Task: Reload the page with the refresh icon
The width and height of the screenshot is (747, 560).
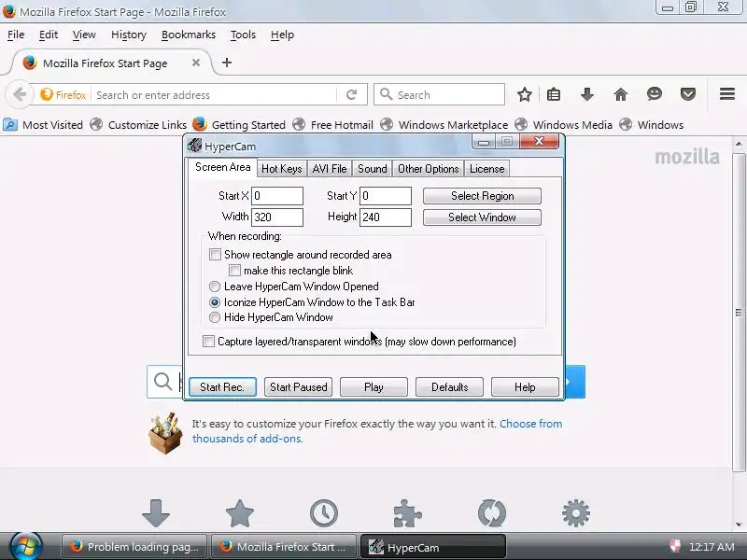Action: tap(352, 95)
